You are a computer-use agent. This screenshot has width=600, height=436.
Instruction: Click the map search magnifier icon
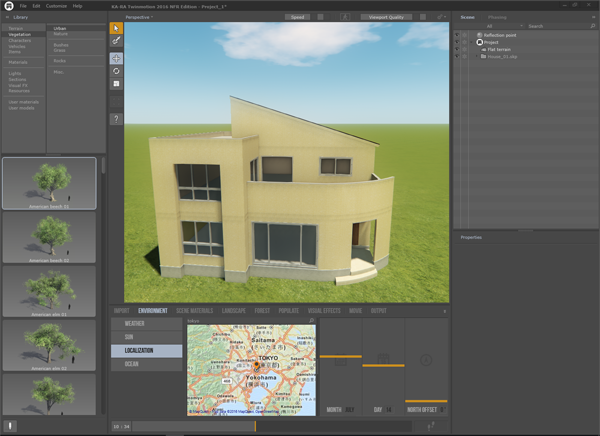point(311,321)
